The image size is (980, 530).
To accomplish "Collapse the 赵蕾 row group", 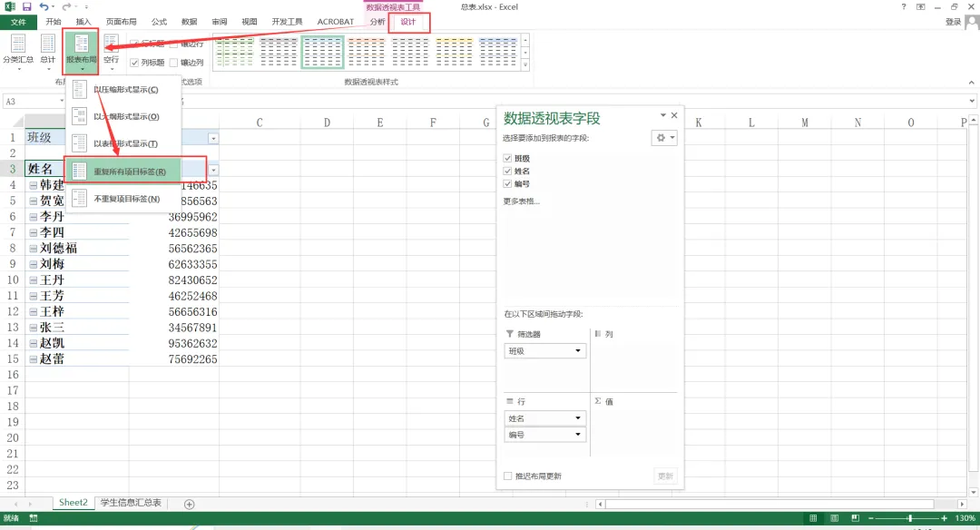I will 34,359.
